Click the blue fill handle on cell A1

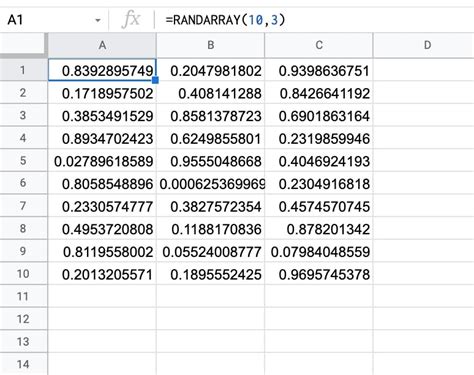pyautogui.click(x=155, y=80)
